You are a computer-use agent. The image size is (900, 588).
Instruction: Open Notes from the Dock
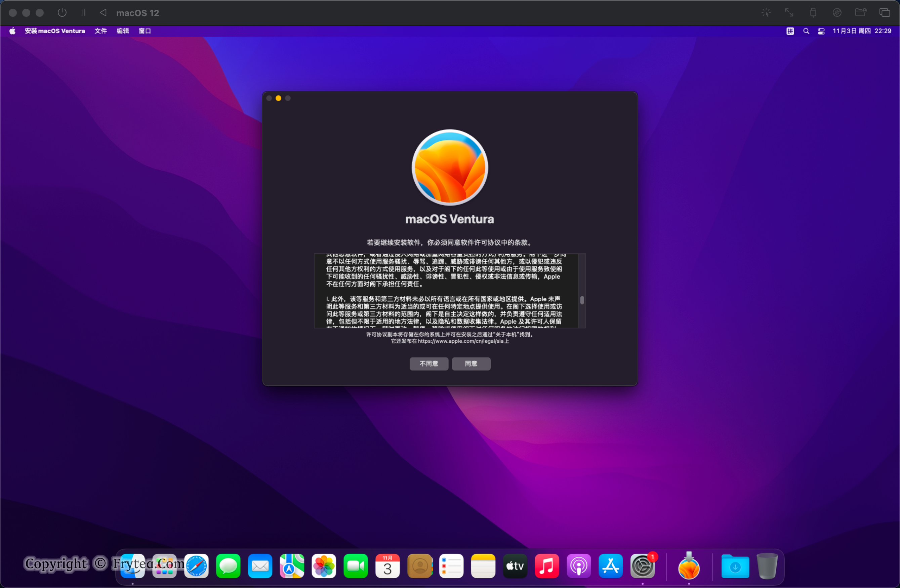(x=483, y=566)
